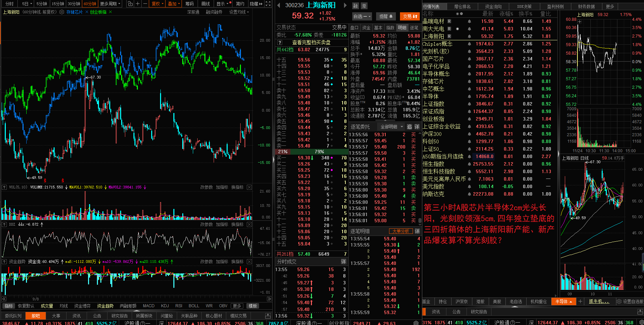Open the 抓牛机... link
The width and height of the screenshot is (644, 325).
tap(599, 301)
